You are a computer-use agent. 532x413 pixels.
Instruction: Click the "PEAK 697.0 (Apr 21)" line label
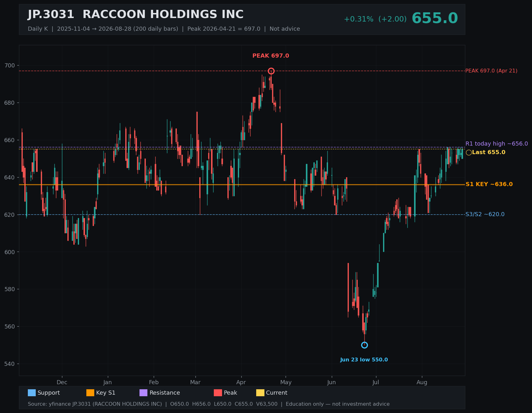tap(492, 71)
